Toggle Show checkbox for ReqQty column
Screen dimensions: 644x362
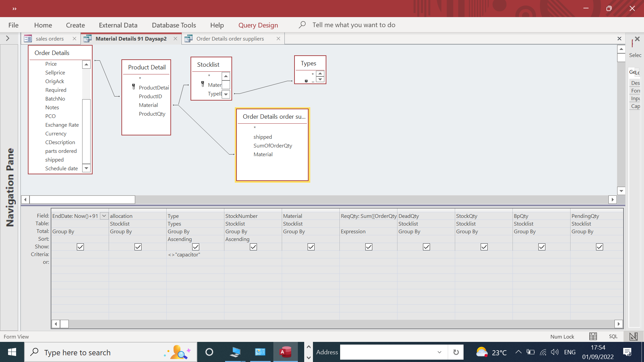click(369, 247)
